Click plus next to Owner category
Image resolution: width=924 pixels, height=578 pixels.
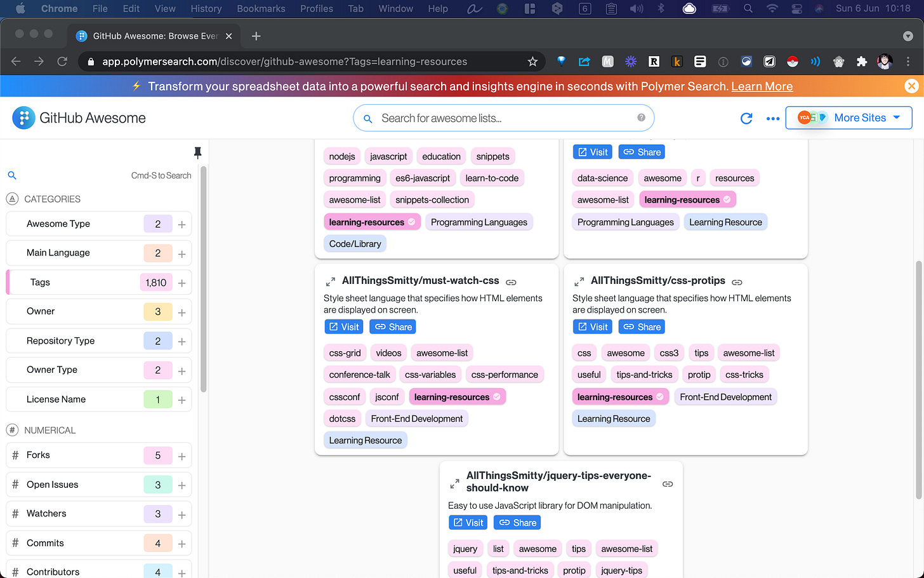click(182, 312)
